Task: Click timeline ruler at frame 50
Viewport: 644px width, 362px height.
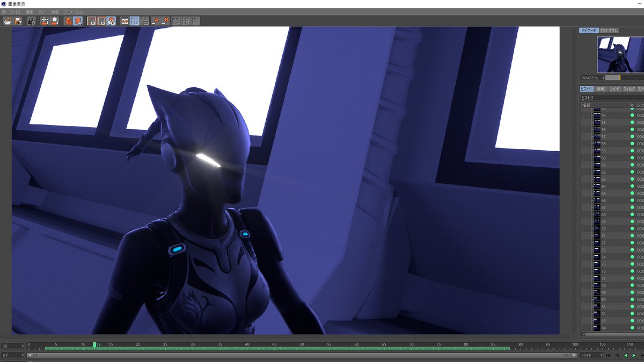Action: [x=302, y=346]
